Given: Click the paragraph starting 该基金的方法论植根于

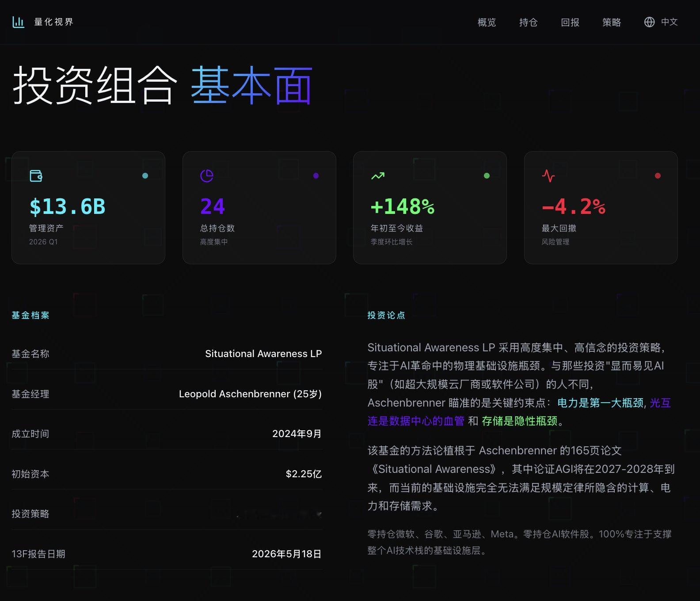Looking at the screenshot, I should point(521,478).
